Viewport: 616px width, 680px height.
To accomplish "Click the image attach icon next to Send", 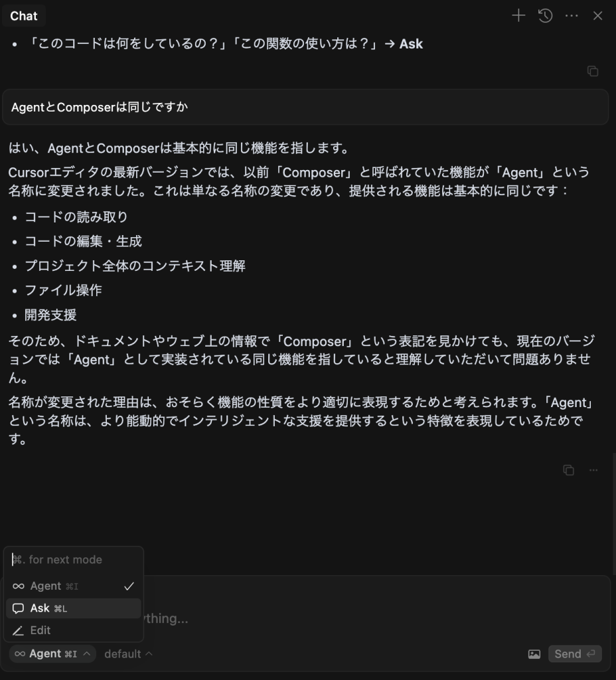I will click(534, 654).
